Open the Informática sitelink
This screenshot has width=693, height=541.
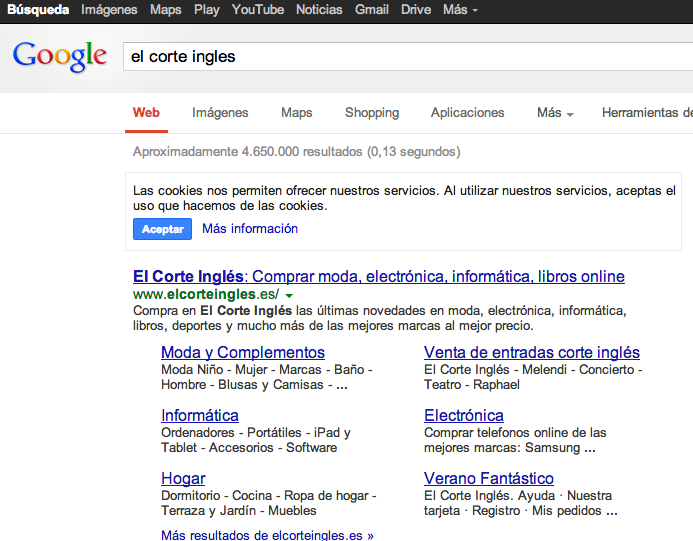point(200,416)
